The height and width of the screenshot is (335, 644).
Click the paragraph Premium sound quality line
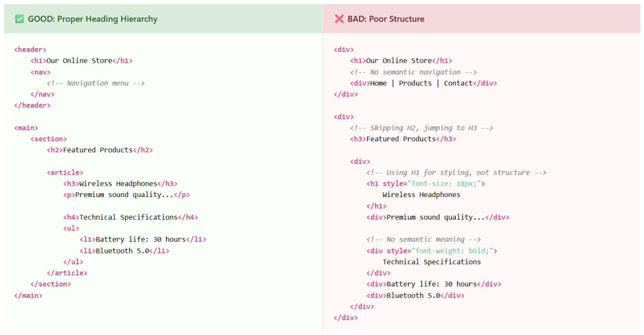pos(127,195)
